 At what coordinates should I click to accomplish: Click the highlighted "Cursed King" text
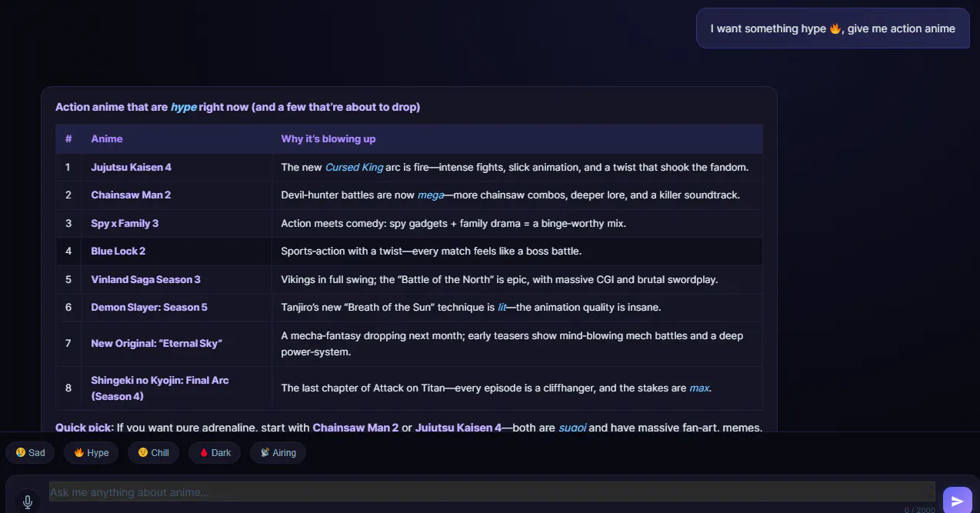[354, 167]
